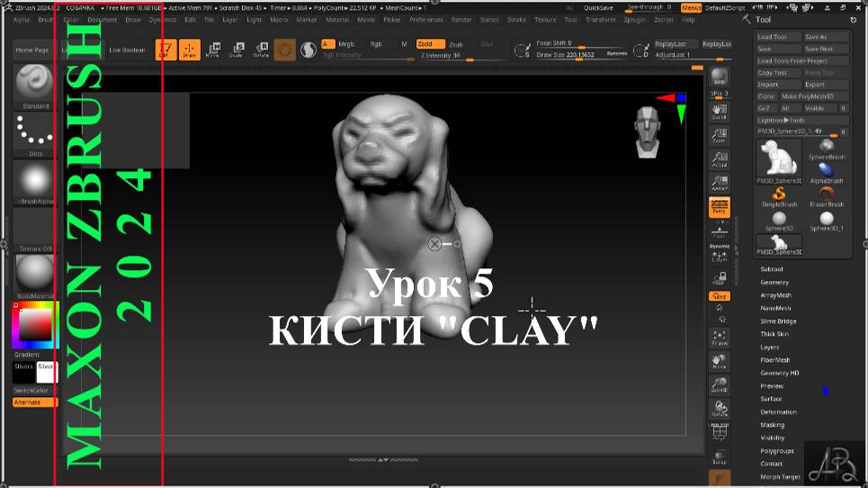
Task: Toggle the L.Sym local symmetry button
Action: [719, 254]
